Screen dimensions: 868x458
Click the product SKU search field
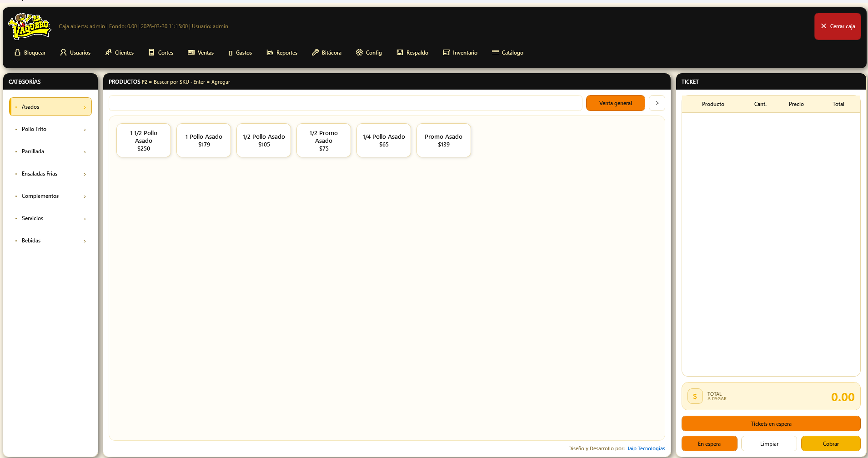(x=345, y=103)
